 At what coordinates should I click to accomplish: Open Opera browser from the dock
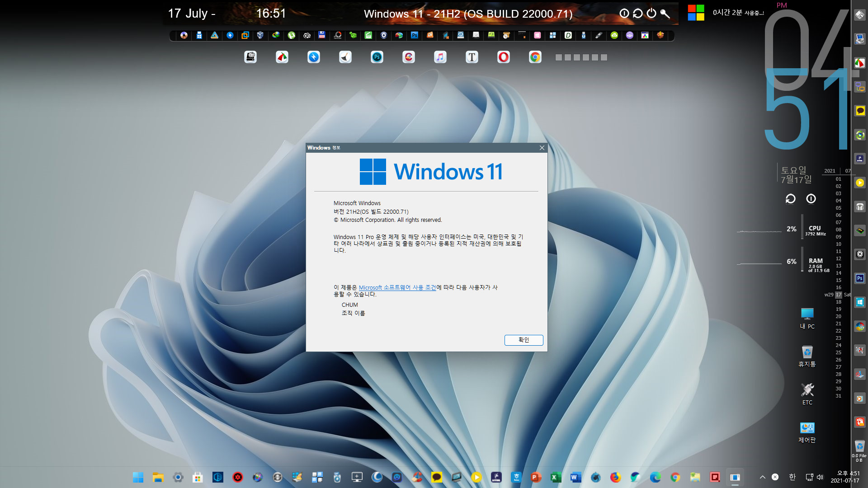point(504,57)
